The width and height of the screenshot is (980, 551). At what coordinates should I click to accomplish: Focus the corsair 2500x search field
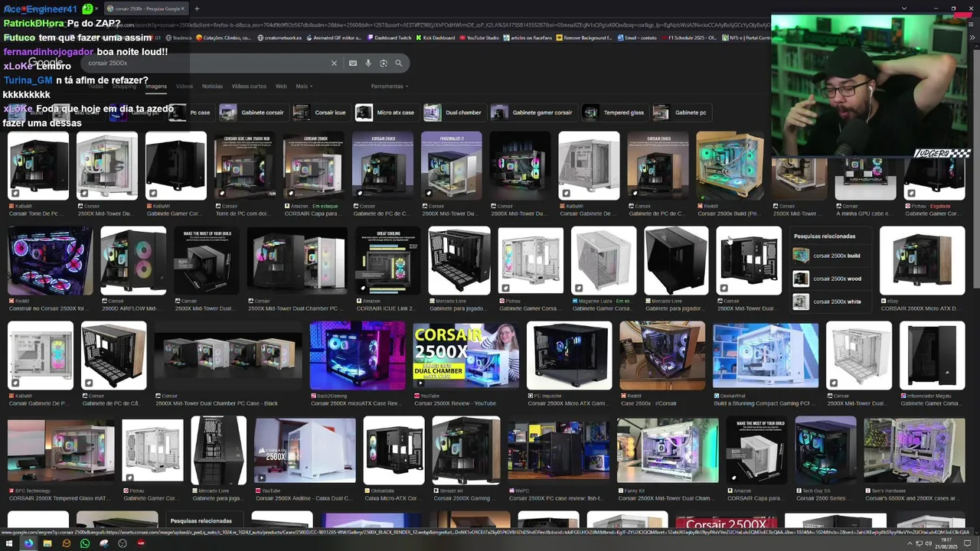click(x=207, y=64)
